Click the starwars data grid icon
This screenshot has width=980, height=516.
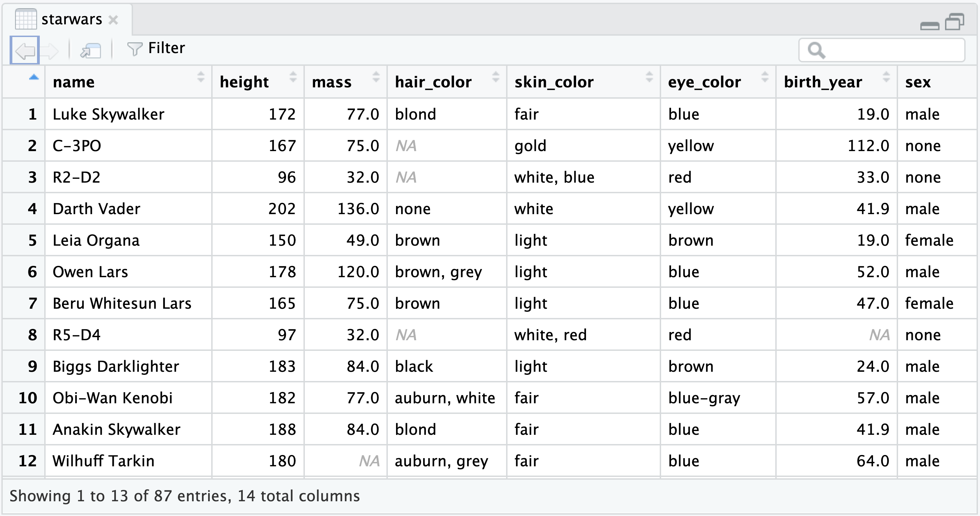(x=25, y=19)
